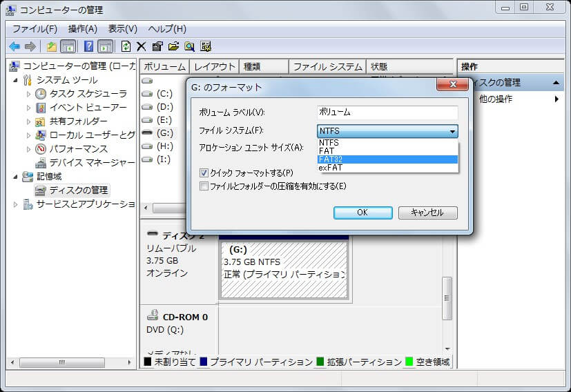Click the disk view vertical scrollbar thumb
571x392 pixels.
coord(447,298)
